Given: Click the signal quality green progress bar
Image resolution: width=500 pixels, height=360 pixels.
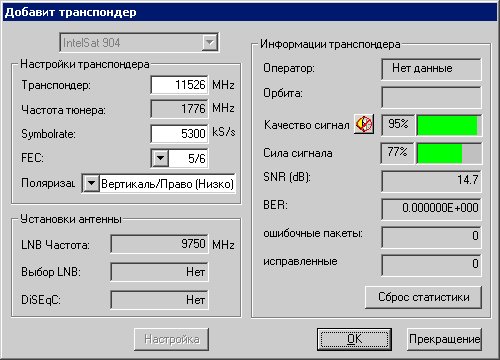Looking at the screenshot, I should tap(449, 125).
